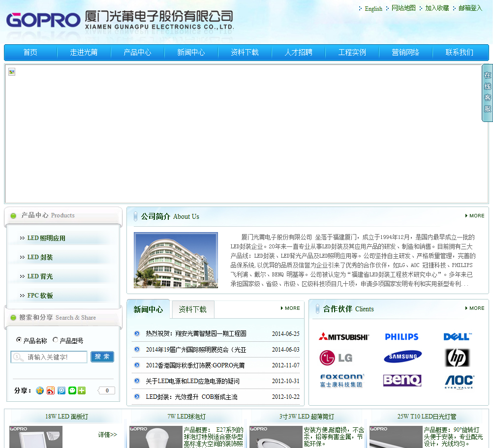Open the T10 LED tube thumbnail
Viewport: 493px width, 448px height.
396,437
